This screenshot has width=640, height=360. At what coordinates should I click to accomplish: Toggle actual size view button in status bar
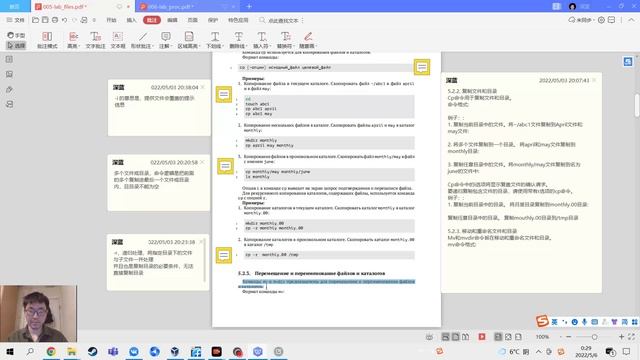(x=498, y=337)
